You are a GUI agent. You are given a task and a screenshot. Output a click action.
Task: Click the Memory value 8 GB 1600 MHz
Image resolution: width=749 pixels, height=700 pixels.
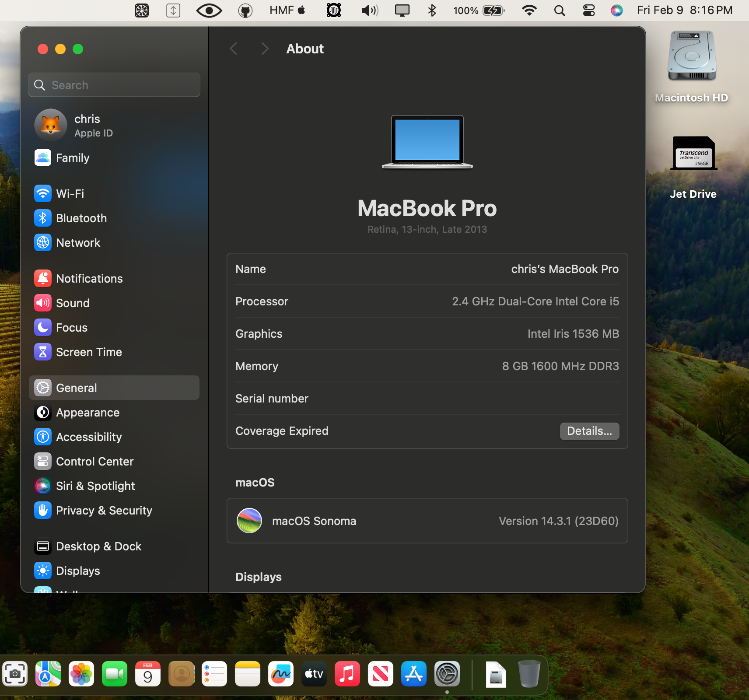tap(560, 366)
